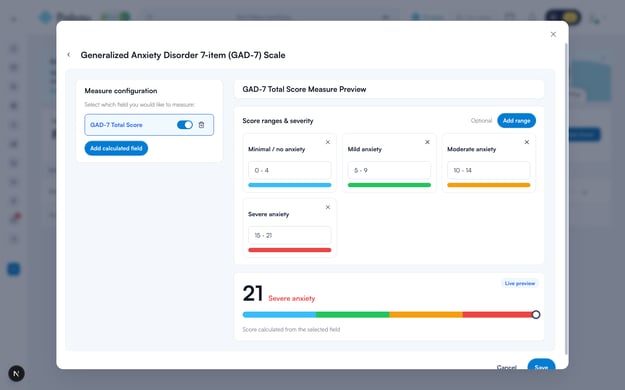
Task: Pick the blue color bar for Minimal anxiety
Action: [x=289, y=185]
